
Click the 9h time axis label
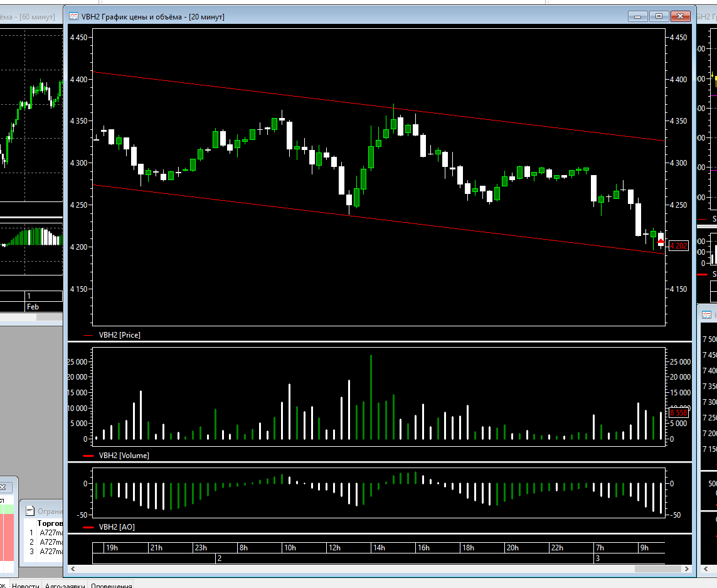(x=644, y=548)
